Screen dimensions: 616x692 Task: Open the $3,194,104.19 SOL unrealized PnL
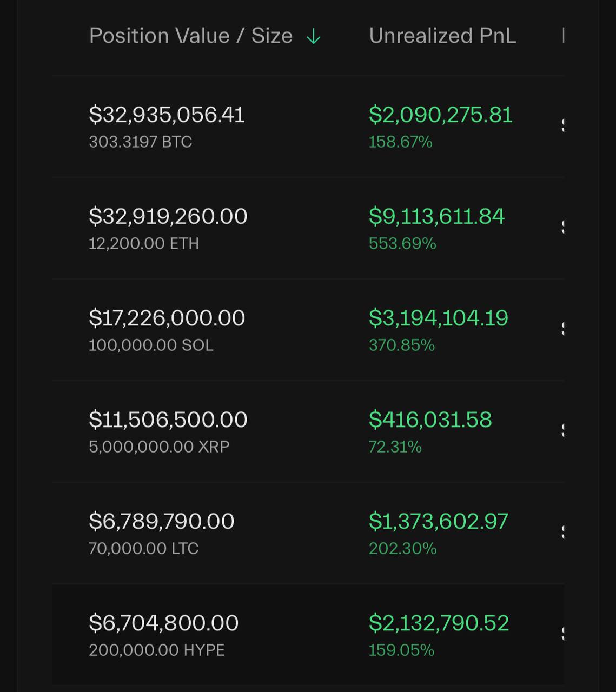(439, 318)
